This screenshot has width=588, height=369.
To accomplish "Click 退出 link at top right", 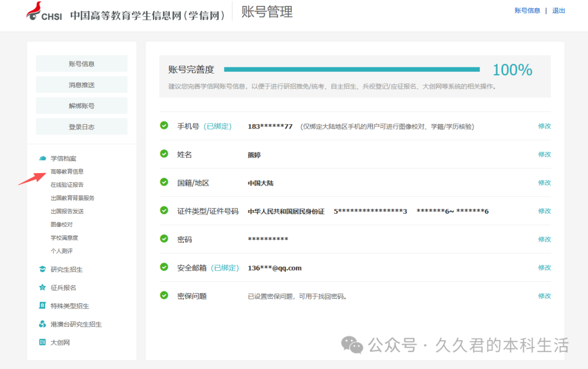I will click(x=559, y=11).
